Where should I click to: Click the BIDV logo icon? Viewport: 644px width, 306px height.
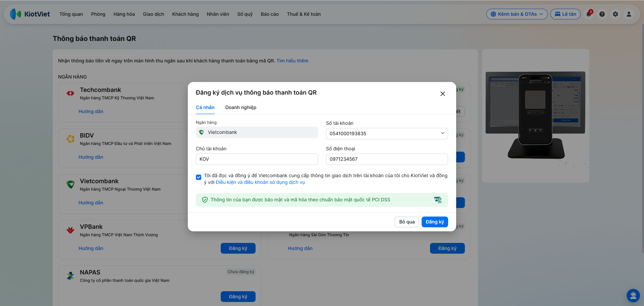70,139
